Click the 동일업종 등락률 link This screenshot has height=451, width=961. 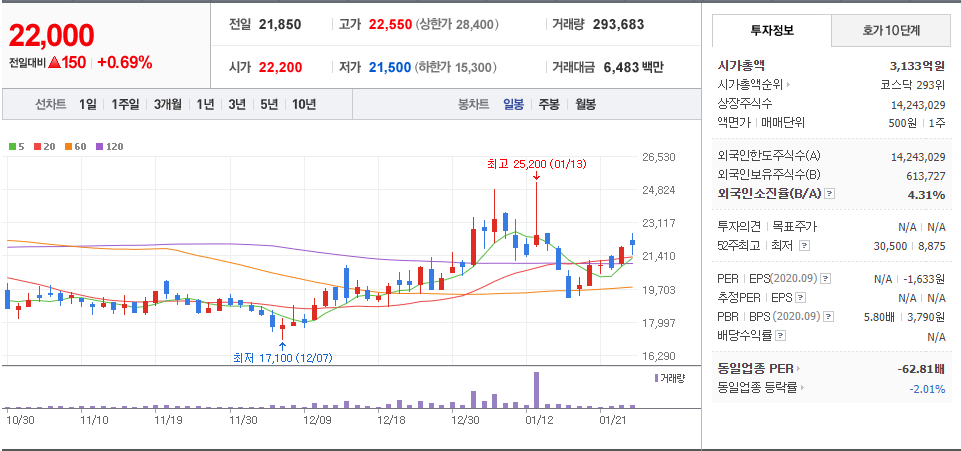pyautogui.click(x=758, y=388)
